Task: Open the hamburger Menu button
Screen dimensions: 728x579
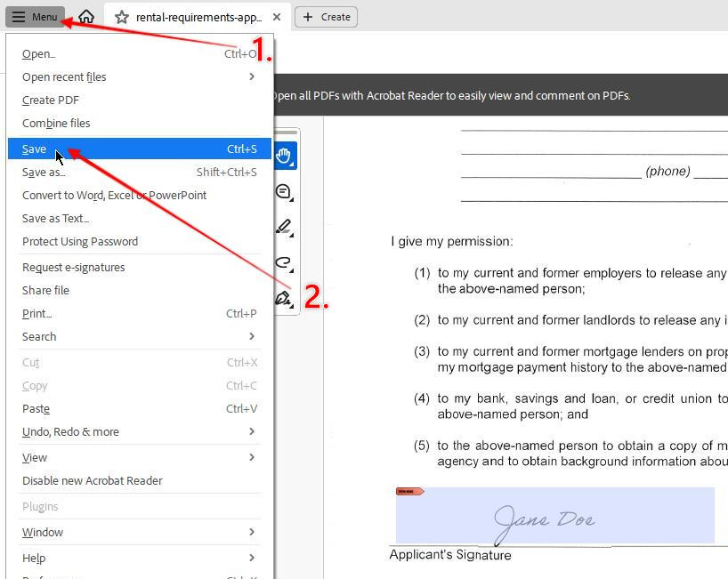Action: 36,17
